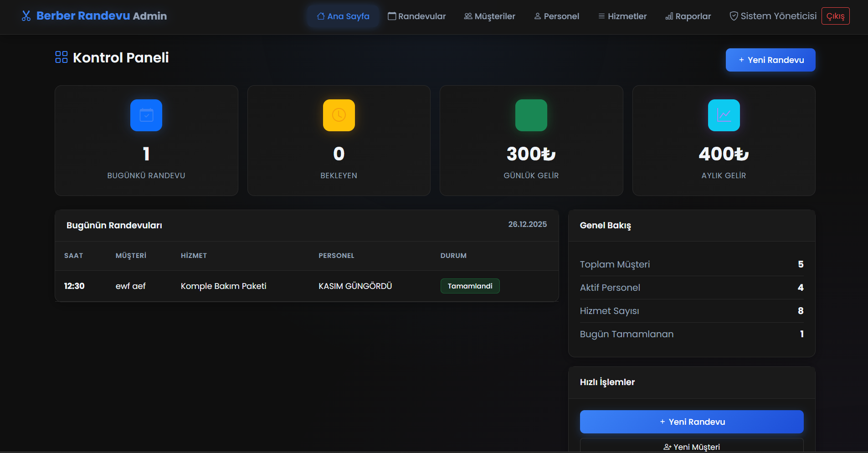This screenshot has width=868, height=453.
Task: Click the 300₺ daily income value
Action: tap(531, 154)
